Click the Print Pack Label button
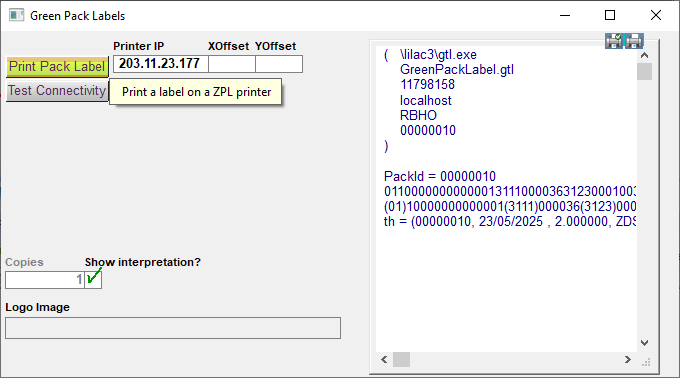Viewport: 680px width, 378px height. [x=57, y=67]
